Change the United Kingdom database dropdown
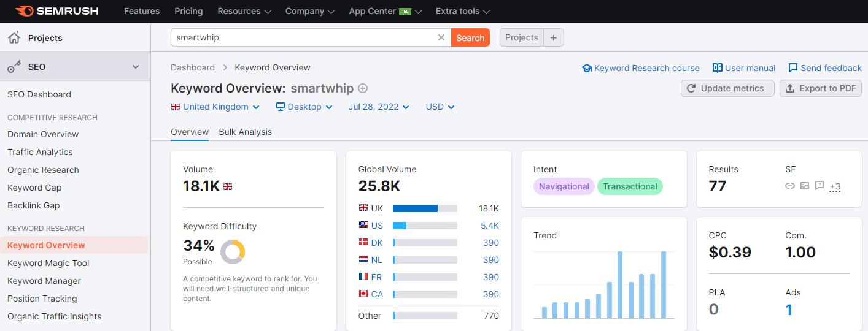Viewport: 868px width, 331px height. coord(215,107)
